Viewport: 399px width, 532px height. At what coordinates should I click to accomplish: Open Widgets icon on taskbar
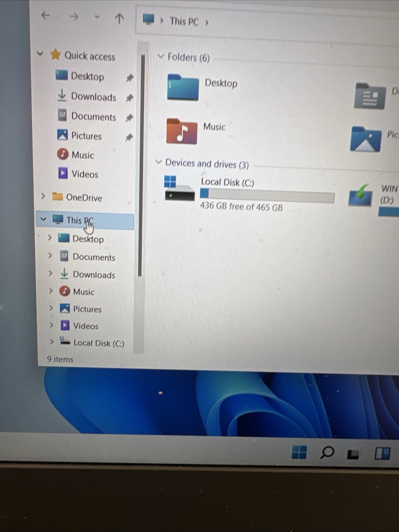(x=382, y=453)
